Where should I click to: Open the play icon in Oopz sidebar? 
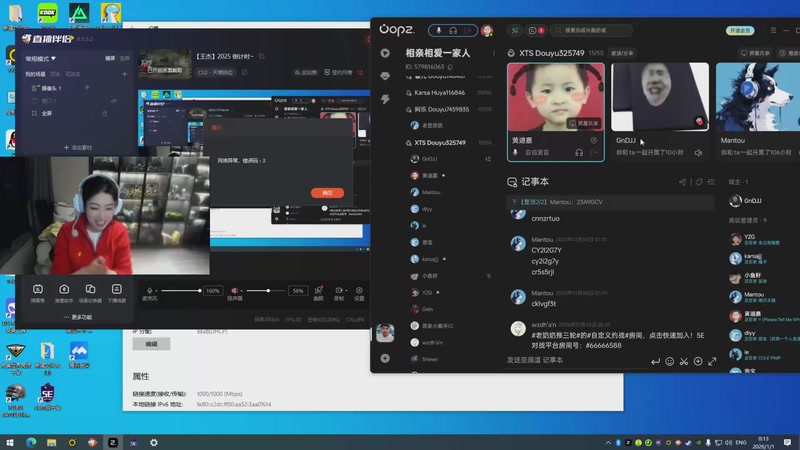click(x=385, y=53)
